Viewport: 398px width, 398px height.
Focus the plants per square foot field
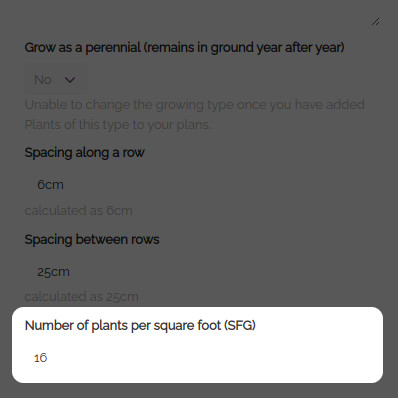click(x=197, y=358)
